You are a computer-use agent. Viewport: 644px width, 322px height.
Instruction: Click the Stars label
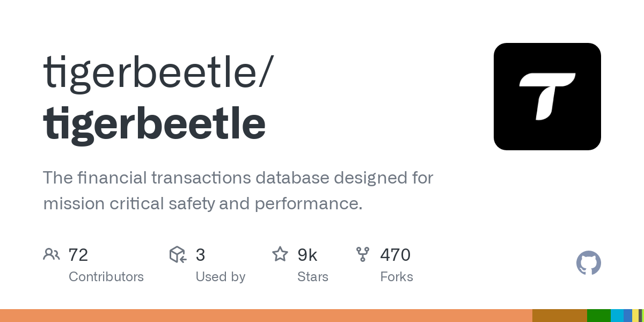tap(313, 277)
